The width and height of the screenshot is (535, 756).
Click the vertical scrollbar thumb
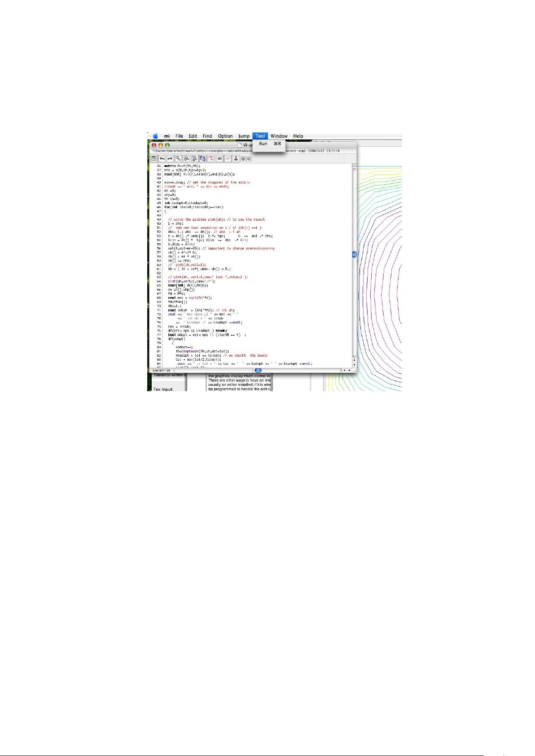(354, 254)
